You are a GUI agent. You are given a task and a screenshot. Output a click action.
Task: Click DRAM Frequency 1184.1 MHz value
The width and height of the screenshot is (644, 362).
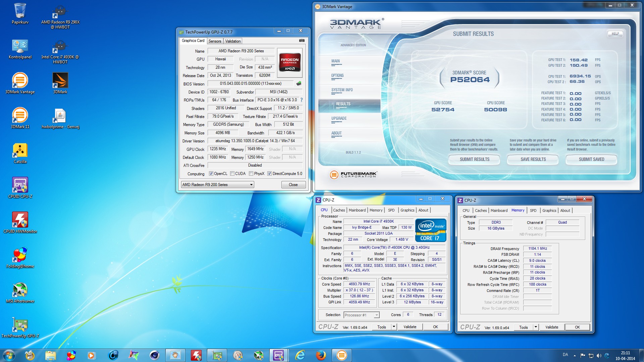537,248
